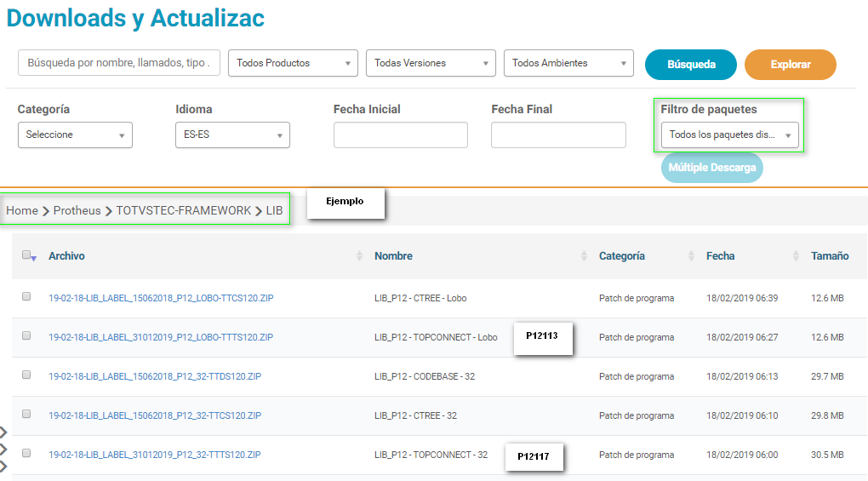This screenshot has width=868, height=481.
Task: Click the date 18/02/2019 06:27
Action: coord(742,337)
